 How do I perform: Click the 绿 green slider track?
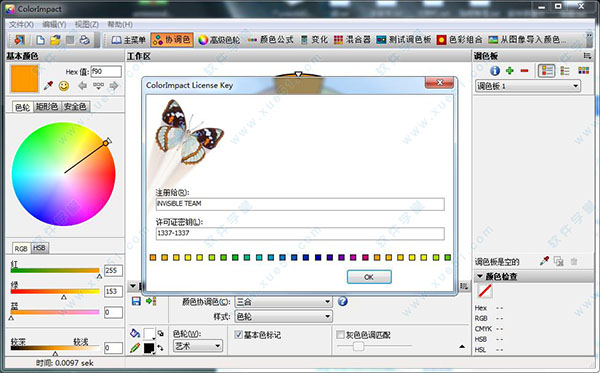click(x=55, y=292)
